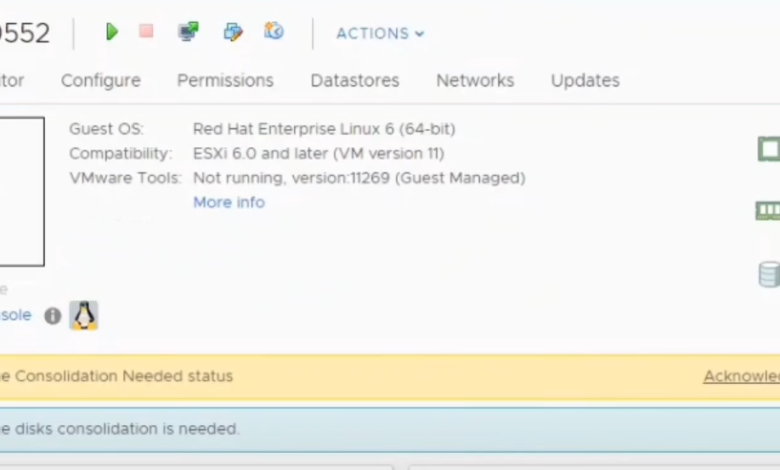This screenshot has height=470, width=780.
Task: Click the More info link
Action: (x=229, y=202)
